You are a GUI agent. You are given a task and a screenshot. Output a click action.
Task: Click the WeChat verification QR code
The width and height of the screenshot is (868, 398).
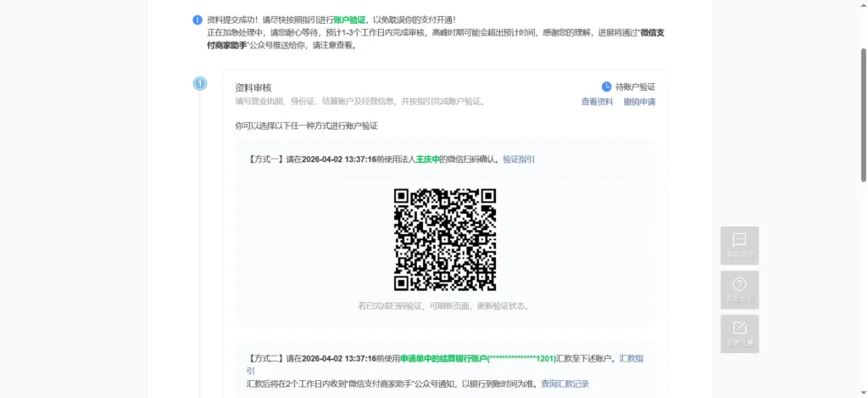444,239
